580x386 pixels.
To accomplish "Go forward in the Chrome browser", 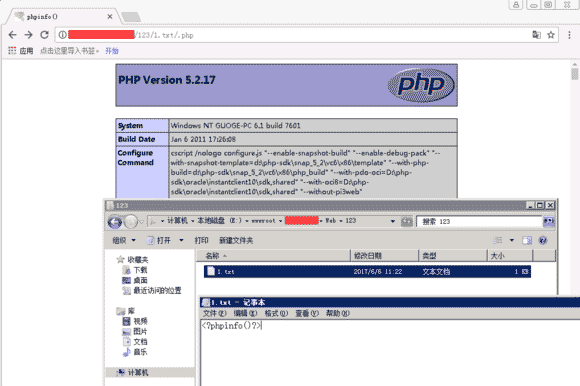I will 28,35.
